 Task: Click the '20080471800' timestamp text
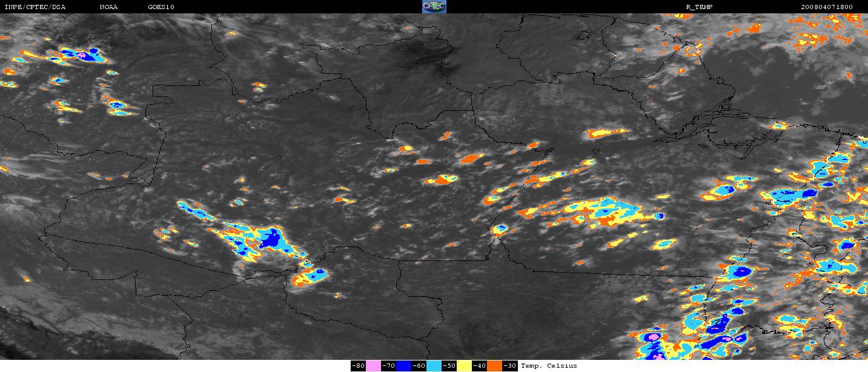click(x=827, y=7)
